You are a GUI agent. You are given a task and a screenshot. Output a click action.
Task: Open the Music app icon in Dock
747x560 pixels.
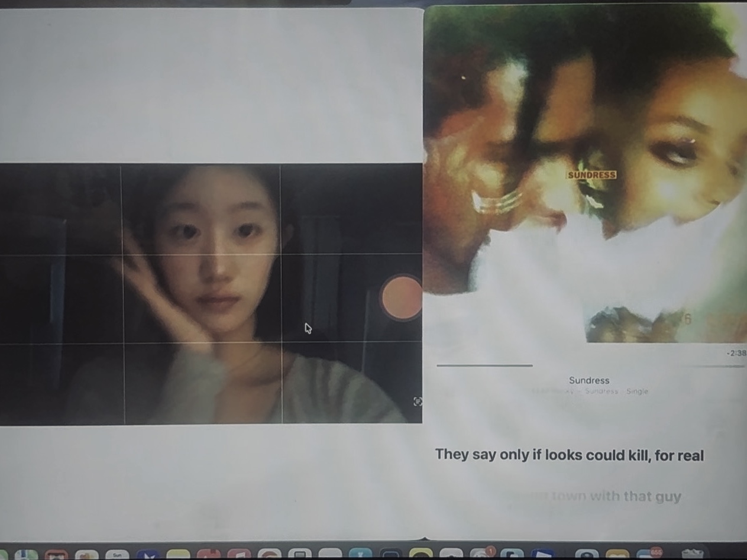click(x=239, y=555)
